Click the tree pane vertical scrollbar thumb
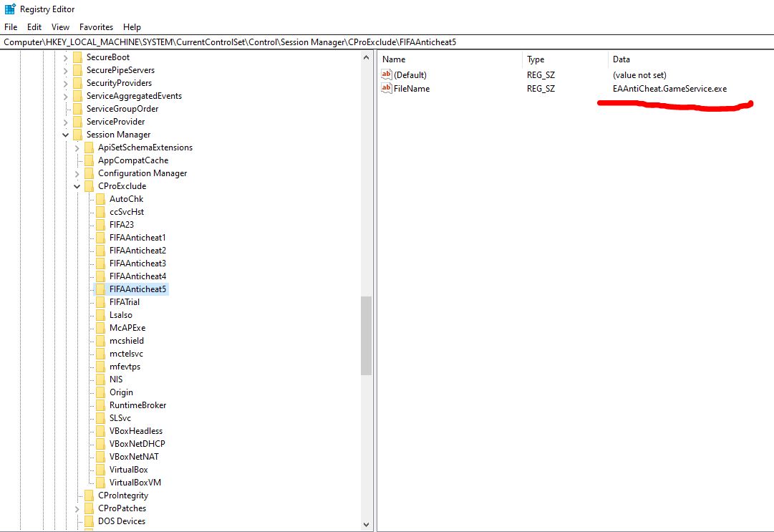774x532 pixels. coord(366,335)
